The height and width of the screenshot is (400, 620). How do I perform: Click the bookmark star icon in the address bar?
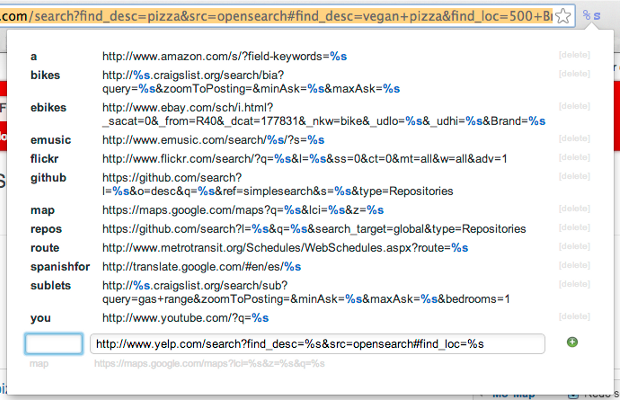tap(563, 16)
